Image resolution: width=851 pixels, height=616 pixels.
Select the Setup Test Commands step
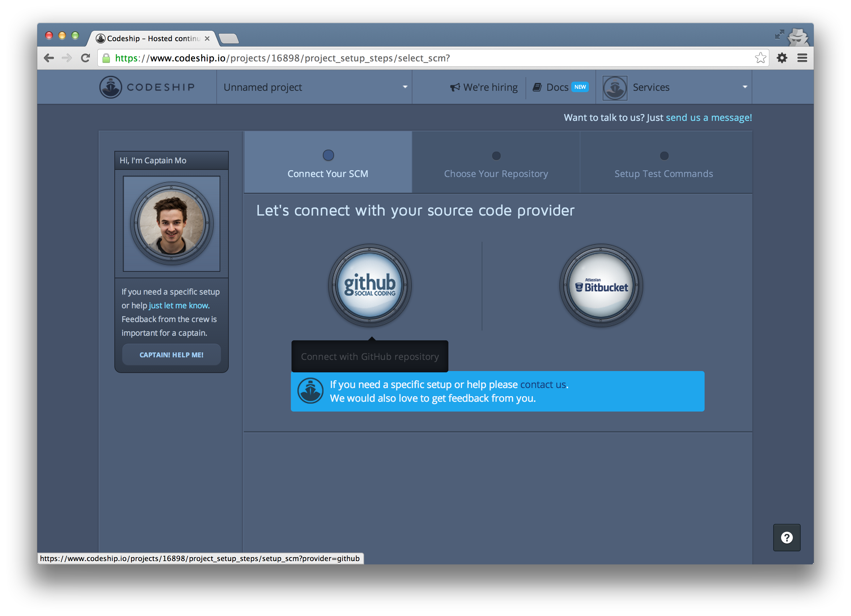663,163
